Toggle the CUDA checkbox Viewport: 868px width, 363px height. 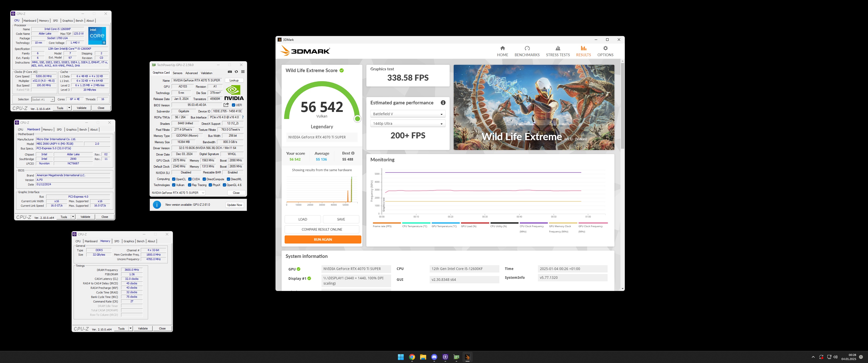190,179
